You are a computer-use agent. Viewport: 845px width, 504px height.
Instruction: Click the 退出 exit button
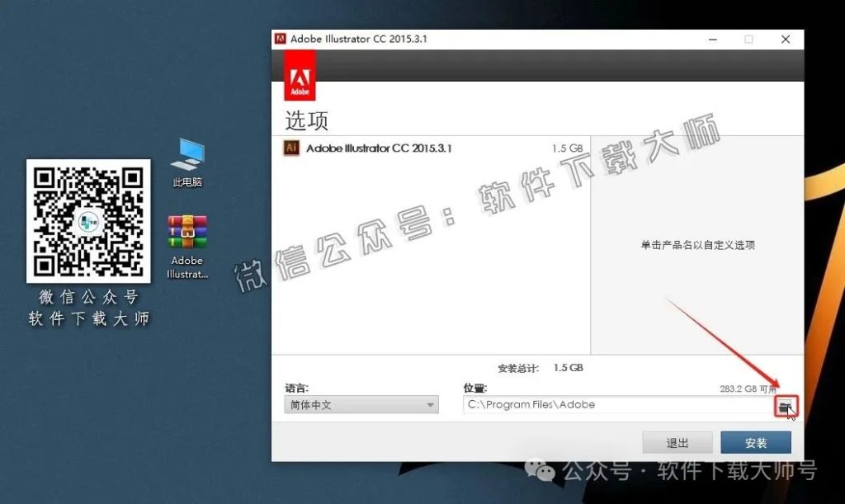677,441
